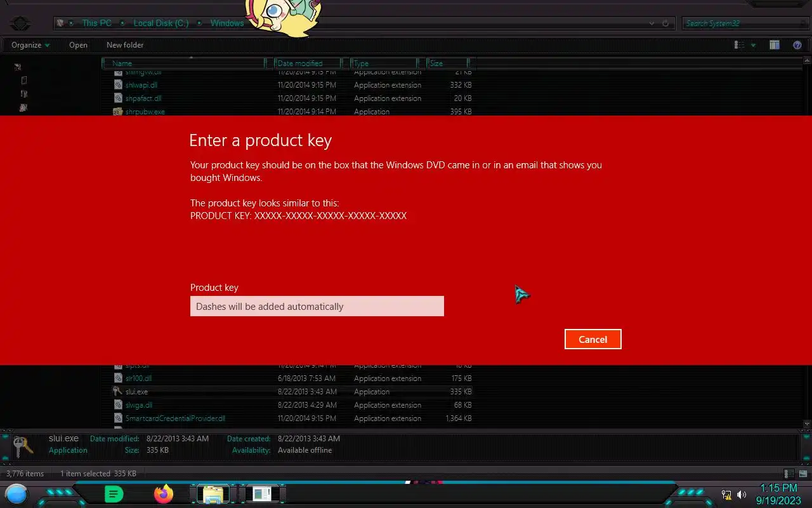Focus the Product key input field

click(317, 306)
